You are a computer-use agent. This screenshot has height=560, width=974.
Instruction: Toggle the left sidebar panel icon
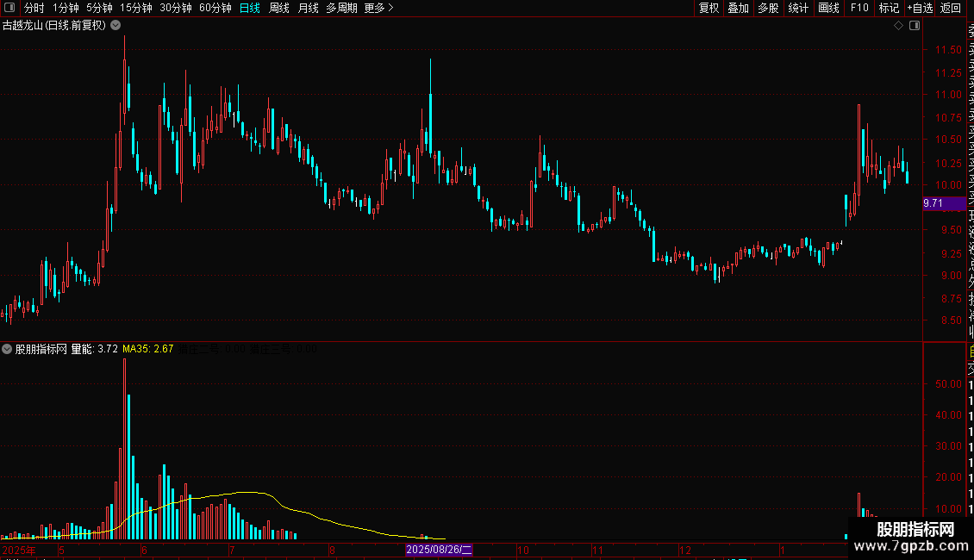click(9, 8)
